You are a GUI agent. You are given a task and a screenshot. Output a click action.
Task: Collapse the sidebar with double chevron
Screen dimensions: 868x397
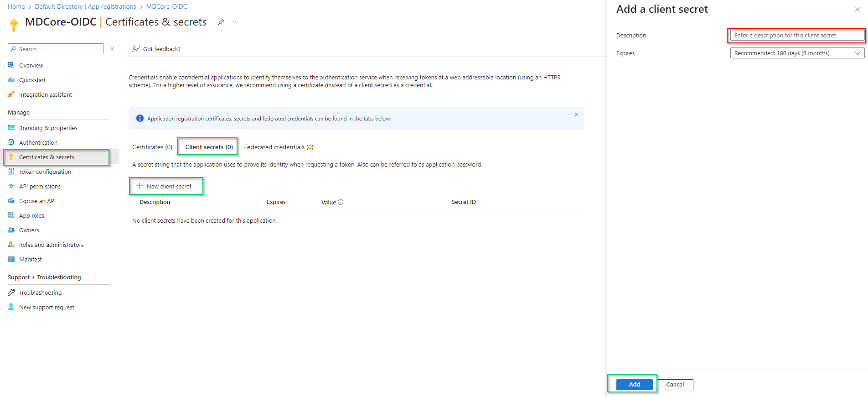[x=112, y=49]
